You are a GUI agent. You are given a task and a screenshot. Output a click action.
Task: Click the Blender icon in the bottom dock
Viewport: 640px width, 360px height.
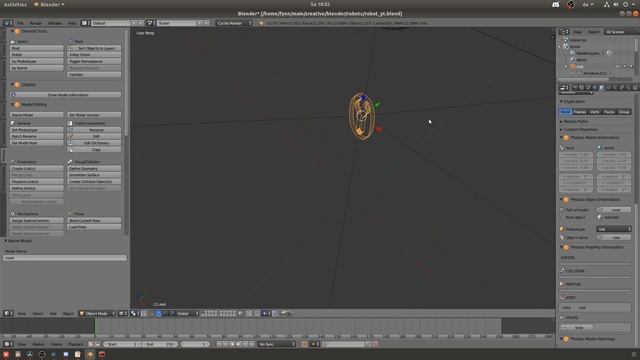coord(90,355)
